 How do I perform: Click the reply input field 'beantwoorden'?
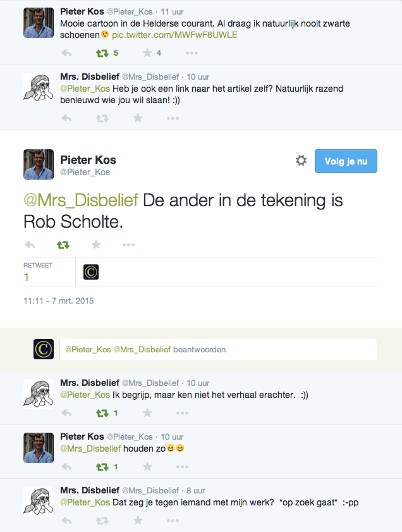click(x=218, y=349)
